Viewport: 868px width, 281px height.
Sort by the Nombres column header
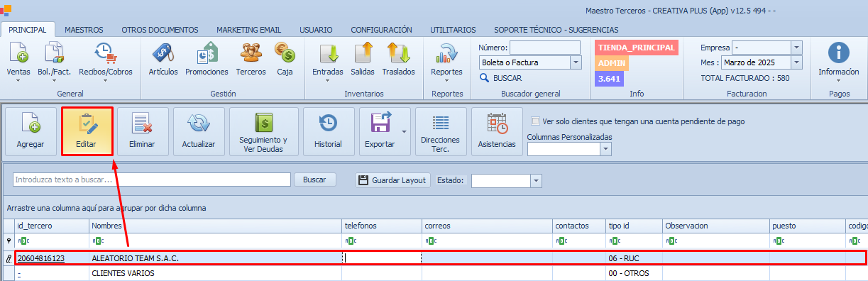216,226
